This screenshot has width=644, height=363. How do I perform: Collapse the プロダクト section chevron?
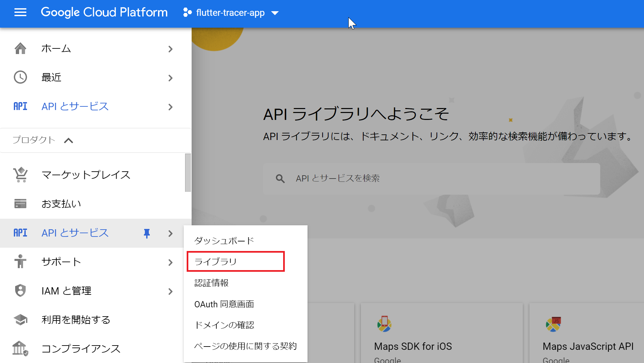[68, 140]
